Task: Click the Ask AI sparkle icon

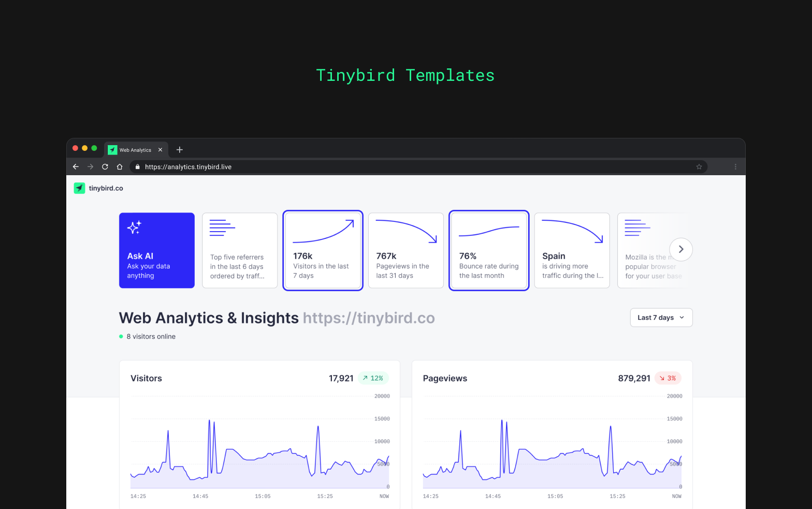Action: coord(135,227)
